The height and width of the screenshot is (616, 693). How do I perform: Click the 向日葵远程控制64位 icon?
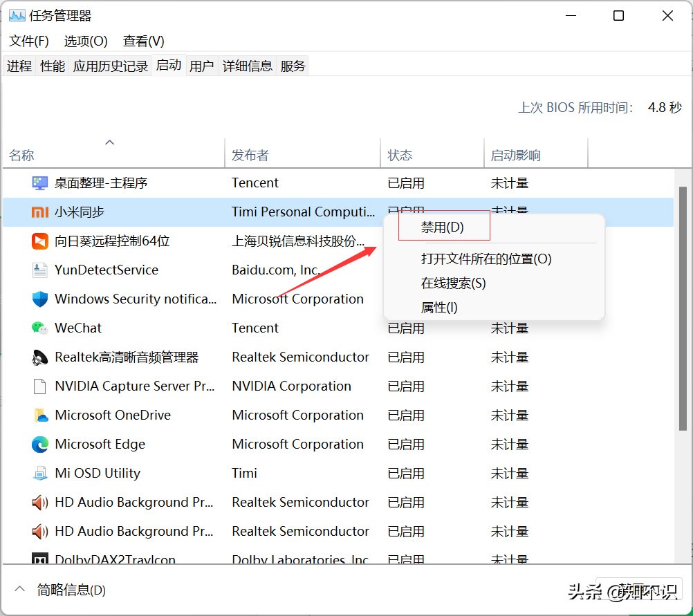[x=40, y=241]
